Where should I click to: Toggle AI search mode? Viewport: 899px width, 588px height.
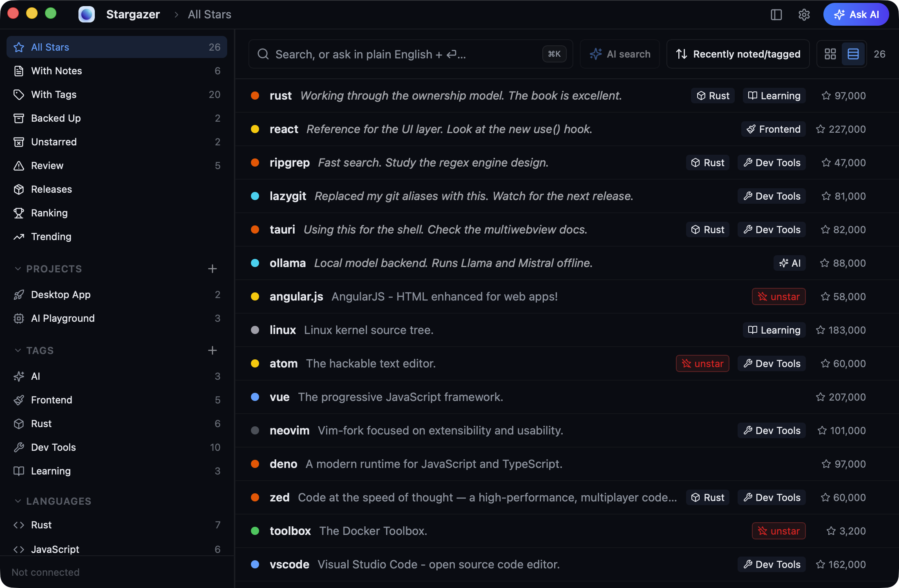click(x=620, y=54)
